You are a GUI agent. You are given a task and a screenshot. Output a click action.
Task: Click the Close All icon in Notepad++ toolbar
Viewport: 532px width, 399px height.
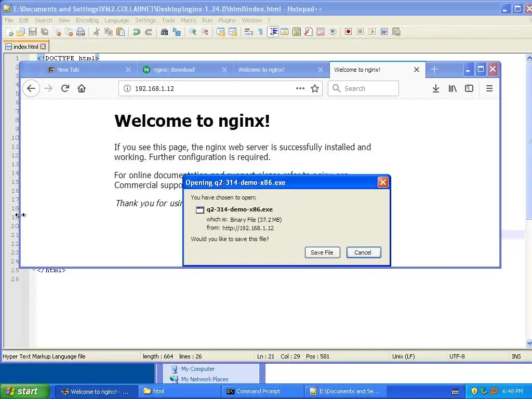(69, 32)
